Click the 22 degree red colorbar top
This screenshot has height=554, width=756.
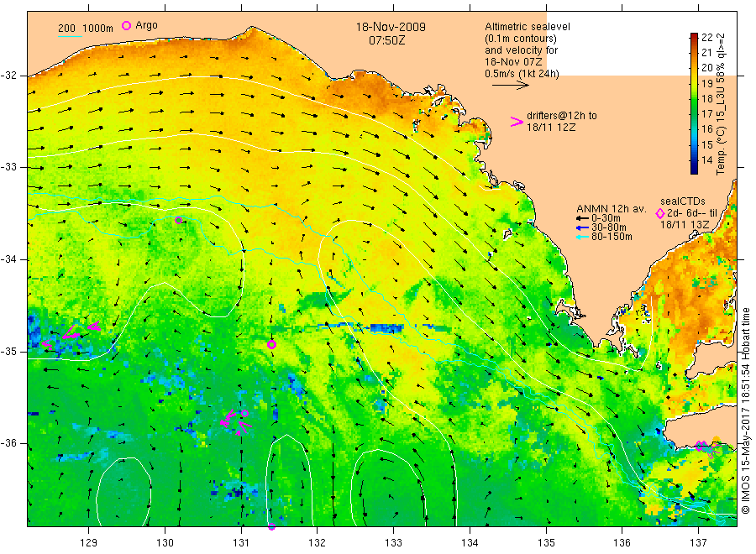point(694,36)
